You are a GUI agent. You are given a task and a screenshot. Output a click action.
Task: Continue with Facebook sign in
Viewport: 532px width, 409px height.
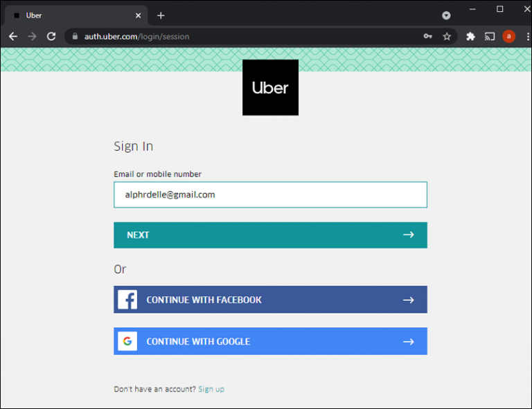pos(270,300)
